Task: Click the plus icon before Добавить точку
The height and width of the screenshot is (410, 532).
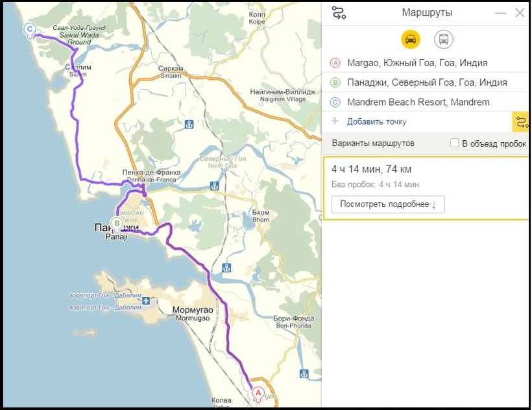Action: point(335,121)
